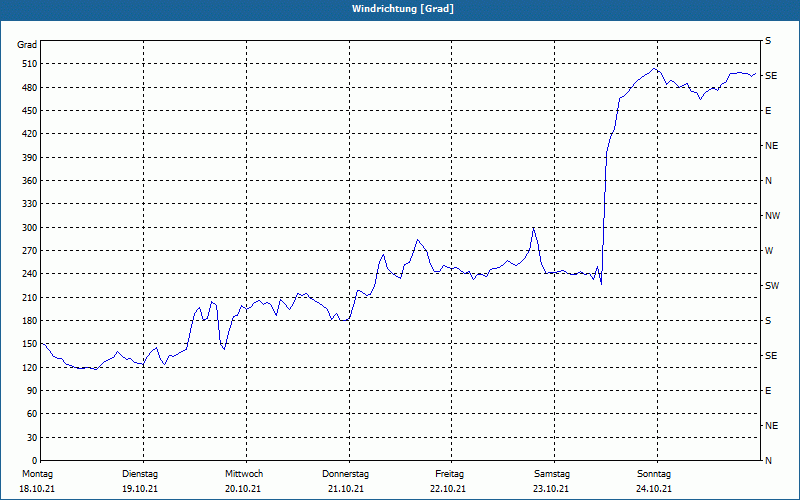Select the 450 y-axis value
Image resolution: width=800 pixels, height=500 pixels.
(x=29, y=111)
